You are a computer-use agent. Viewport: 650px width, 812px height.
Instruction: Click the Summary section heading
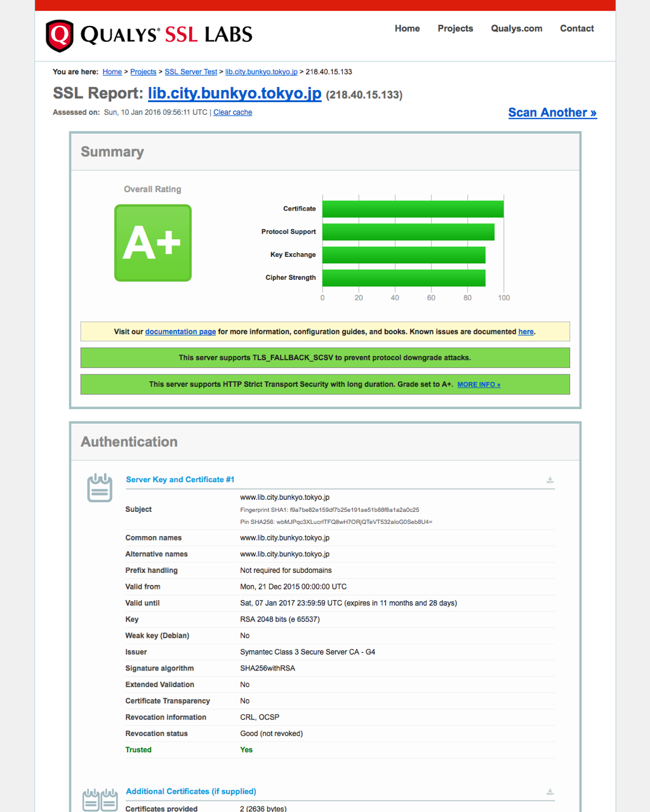tap(112, 152)
